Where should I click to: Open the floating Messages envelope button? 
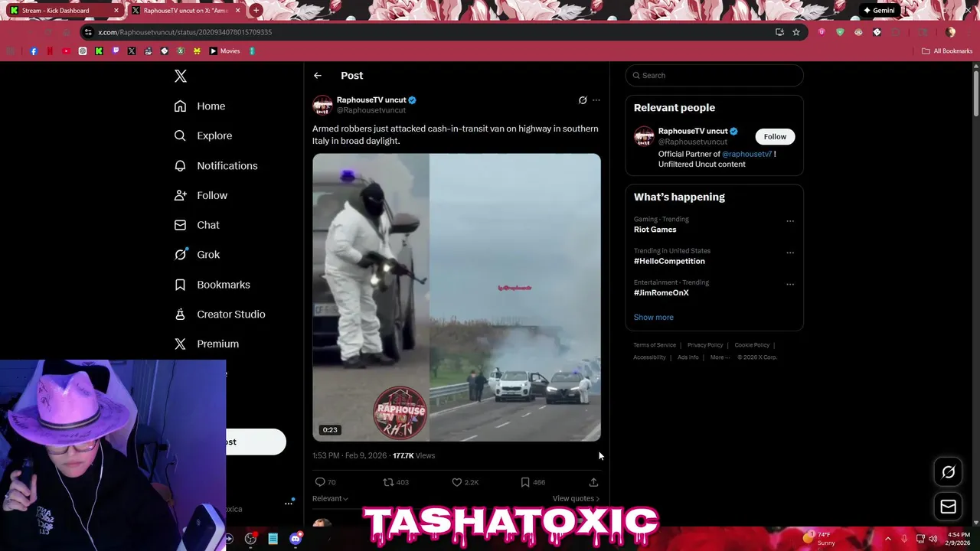[948, 507]
